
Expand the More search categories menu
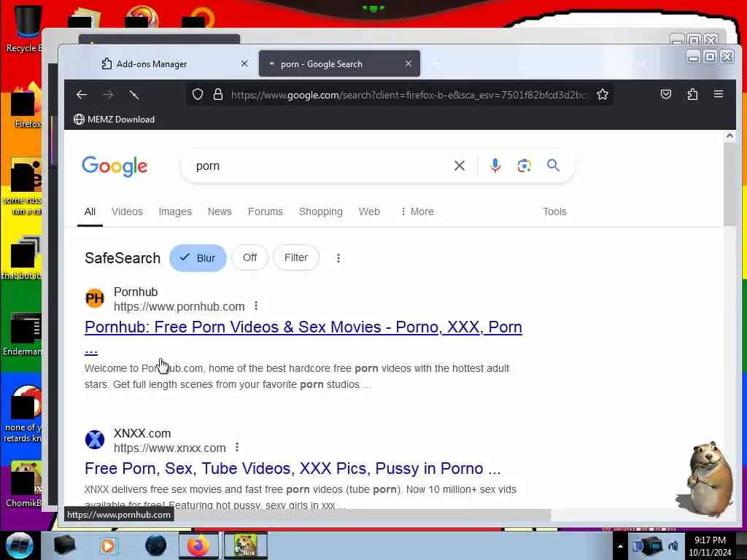417,211
